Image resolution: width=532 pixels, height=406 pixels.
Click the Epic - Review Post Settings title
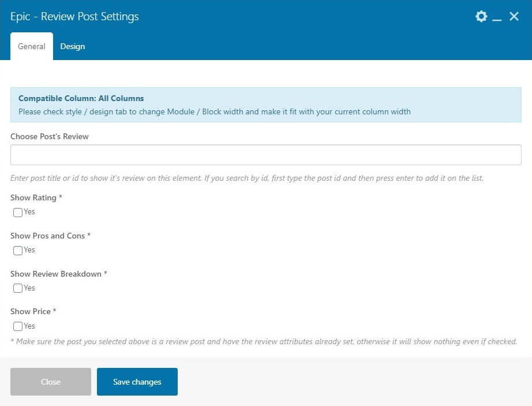click(74, 16)
